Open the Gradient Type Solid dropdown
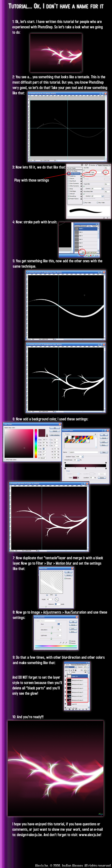 (80, 457)
